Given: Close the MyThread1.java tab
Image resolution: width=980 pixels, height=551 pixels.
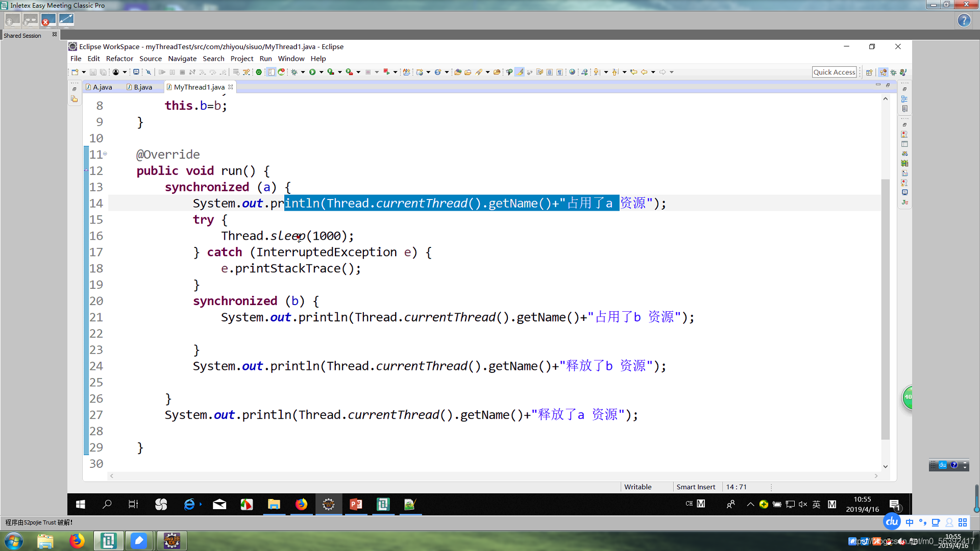Looking at the screenshot, I should (x=231, y=87).
